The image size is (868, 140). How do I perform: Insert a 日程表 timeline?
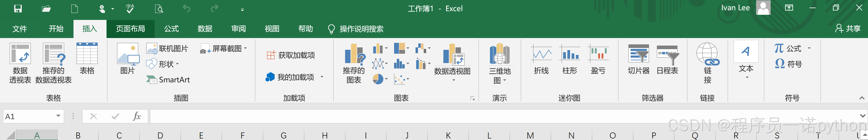coord(667,59)
